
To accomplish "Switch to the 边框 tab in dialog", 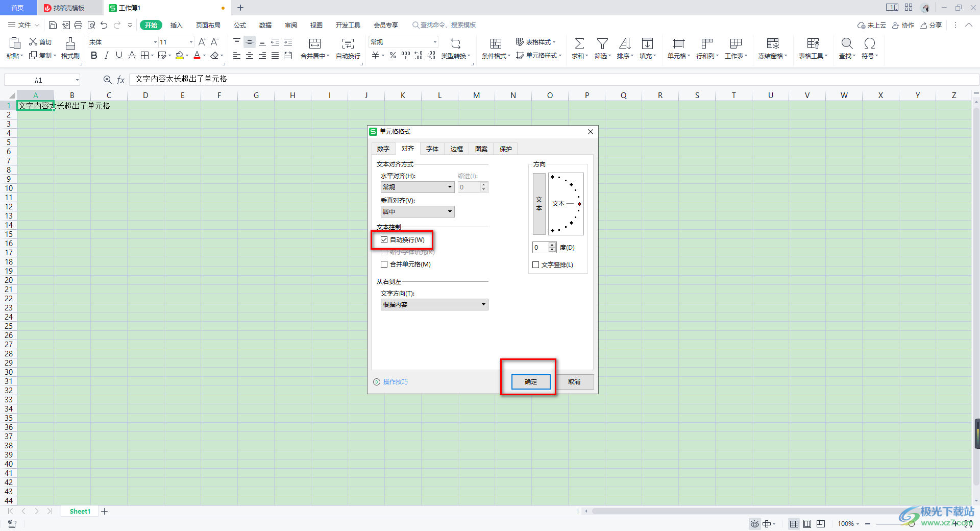I will tap(457, 149).
